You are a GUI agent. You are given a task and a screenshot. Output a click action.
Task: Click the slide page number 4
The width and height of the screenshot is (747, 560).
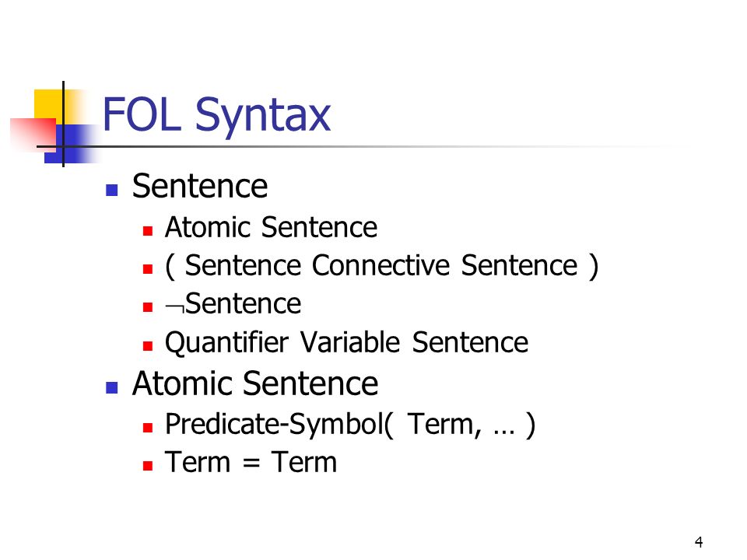pos(699,542)
